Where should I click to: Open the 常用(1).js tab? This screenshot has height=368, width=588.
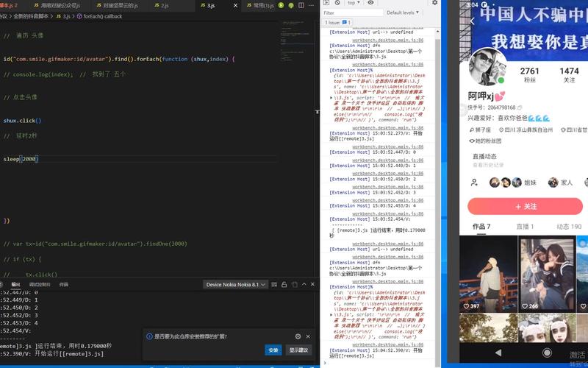pyautogui.click(x=260, y=6)
